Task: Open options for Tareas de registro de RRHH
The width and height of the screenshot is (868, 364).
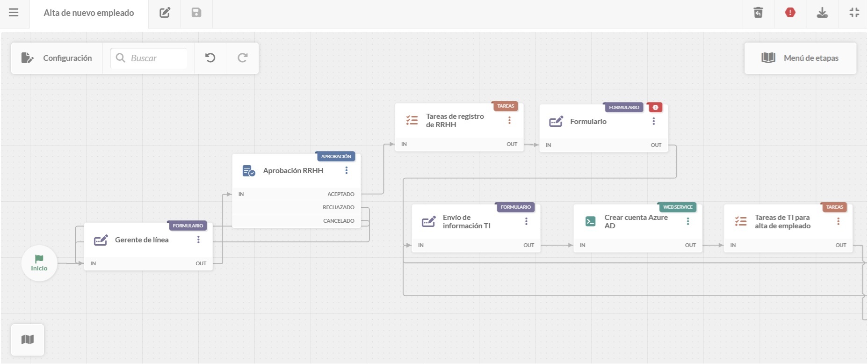Action: point(509,120)
